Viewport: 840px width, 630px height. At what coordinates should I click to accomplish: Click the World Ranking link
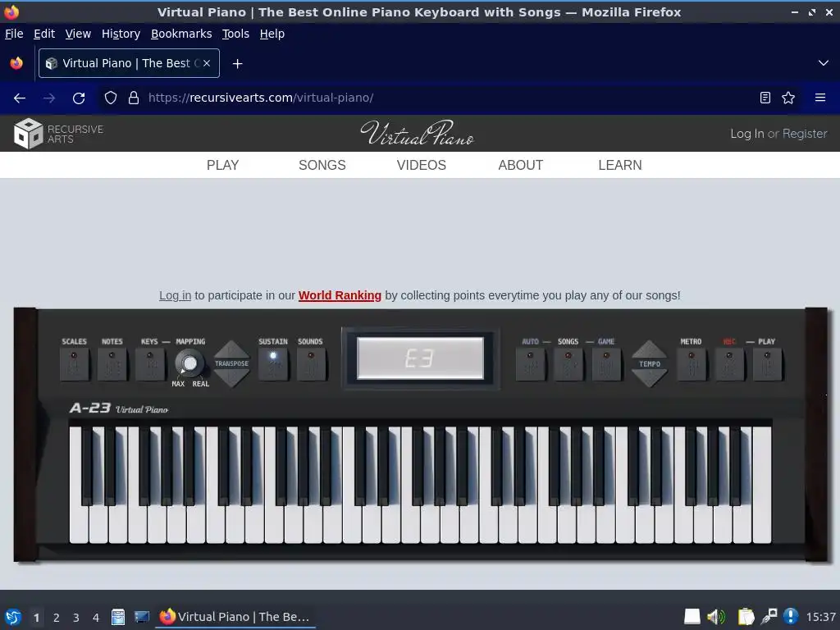(340, 295)
